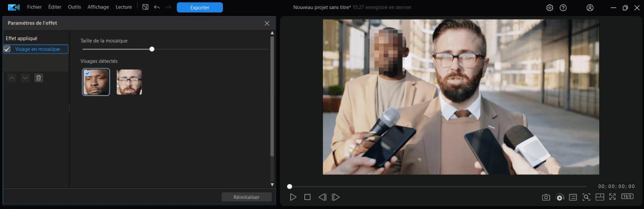Move the applied effect up

tap(13, 78)
